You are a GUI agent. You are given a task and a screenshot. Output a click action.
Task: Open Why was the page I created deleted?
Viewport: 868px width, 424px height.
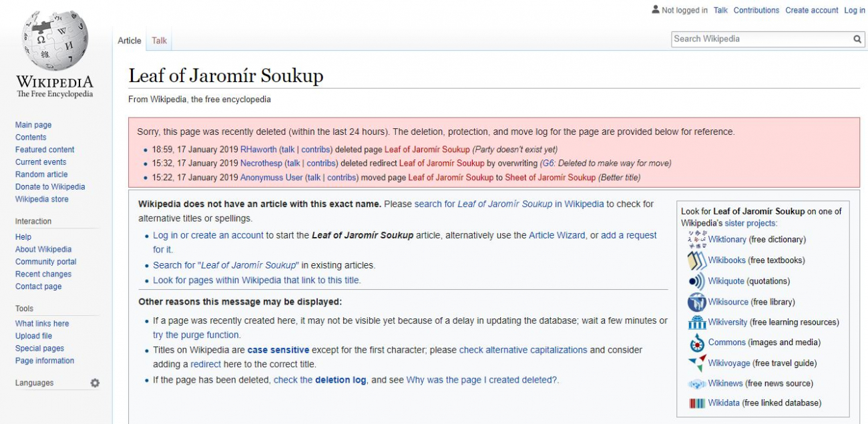click(482, 380)
